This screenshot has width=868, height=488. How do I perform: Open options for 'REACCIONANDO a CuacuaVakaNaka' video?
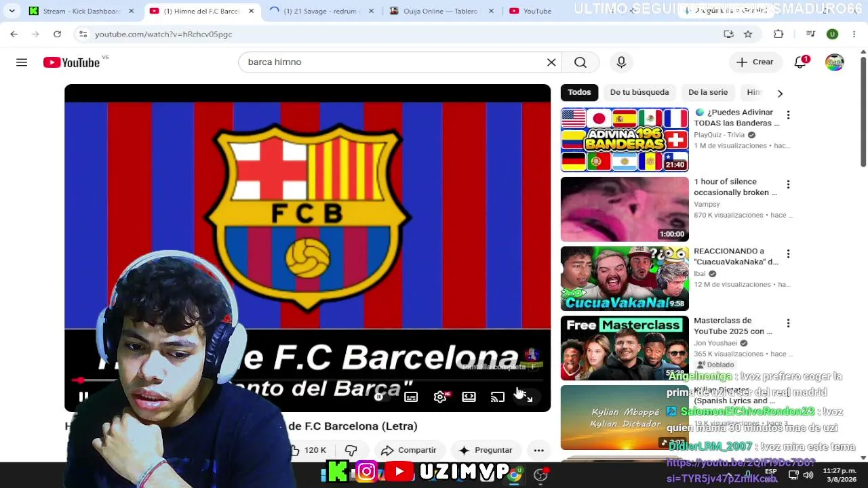[x=788, y=253]
